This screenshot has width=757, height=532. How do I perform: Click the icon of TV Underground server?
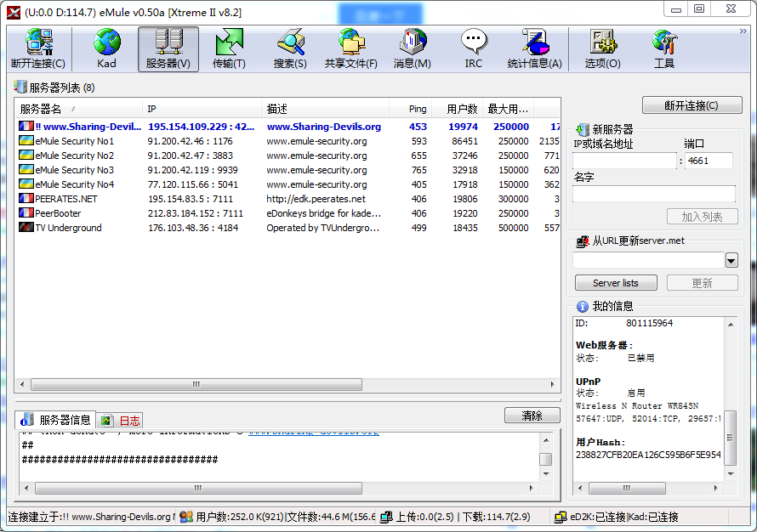26,227
